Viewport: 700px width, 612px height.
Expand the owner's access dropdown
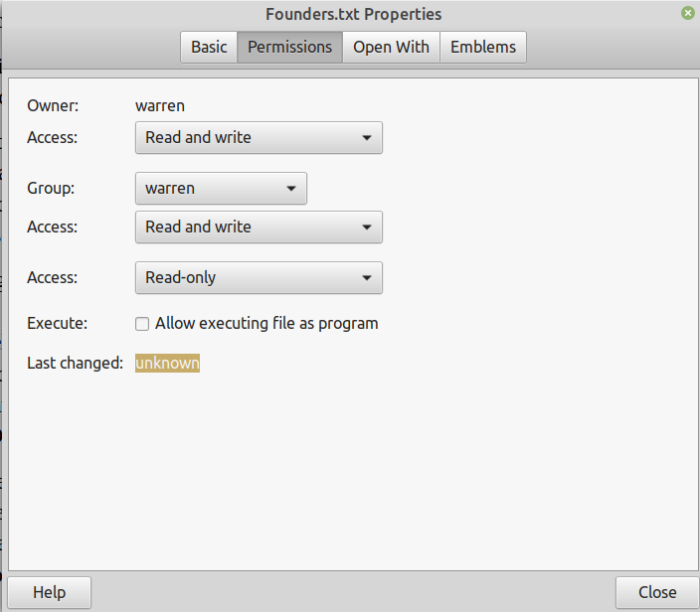point(259,137)
